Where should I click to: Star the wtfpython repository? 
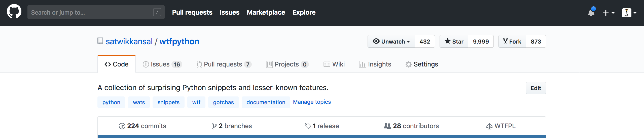[x=454, y=41]
